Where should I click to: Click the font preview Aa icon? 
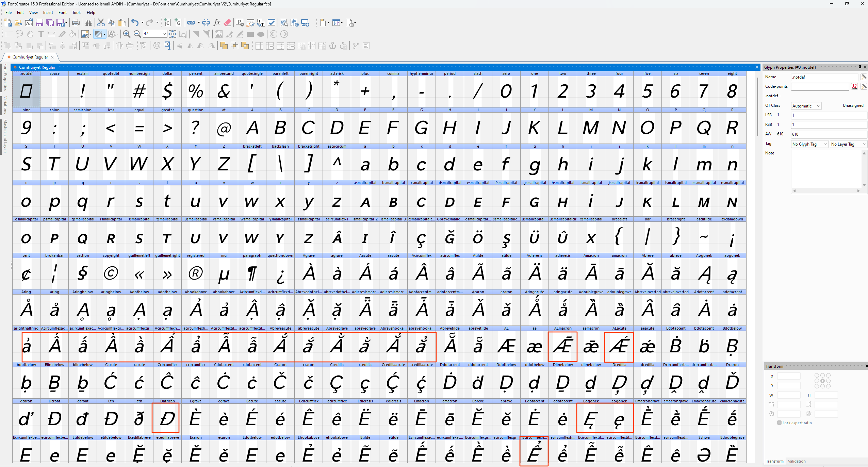tap(29, 23)
